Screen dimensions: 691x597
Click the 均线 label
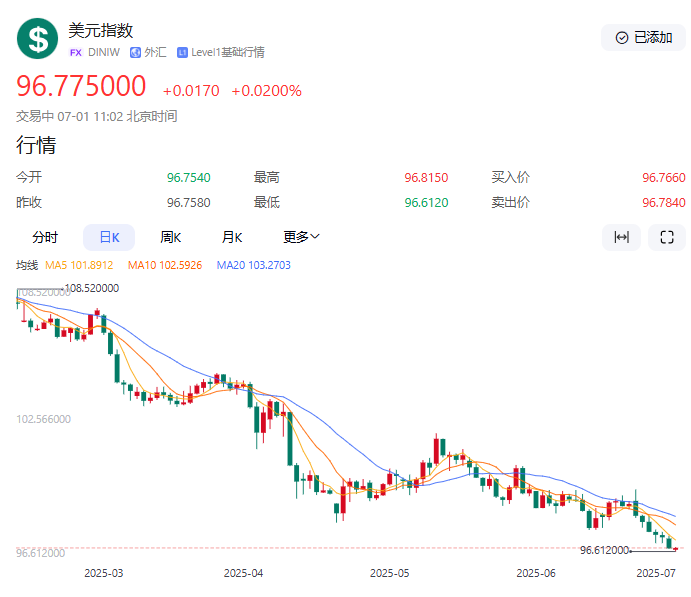coord(27,265)
